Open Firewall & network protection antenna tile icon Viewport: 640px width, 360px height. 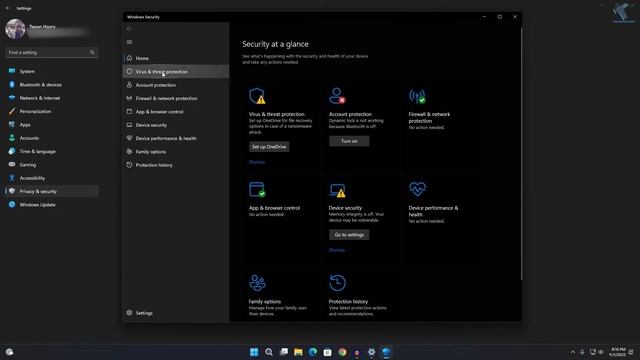[x=417, y=96]
